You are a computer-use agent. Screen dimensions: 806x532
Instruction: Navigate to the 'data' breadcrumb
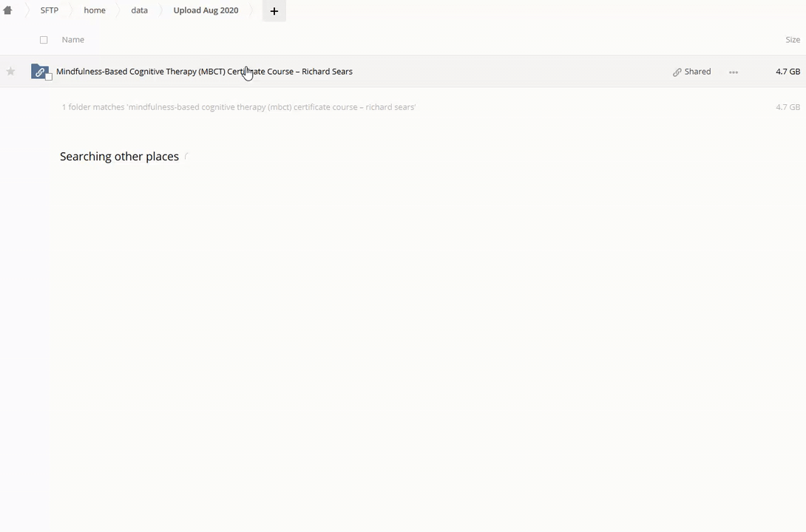pos(139,10)
